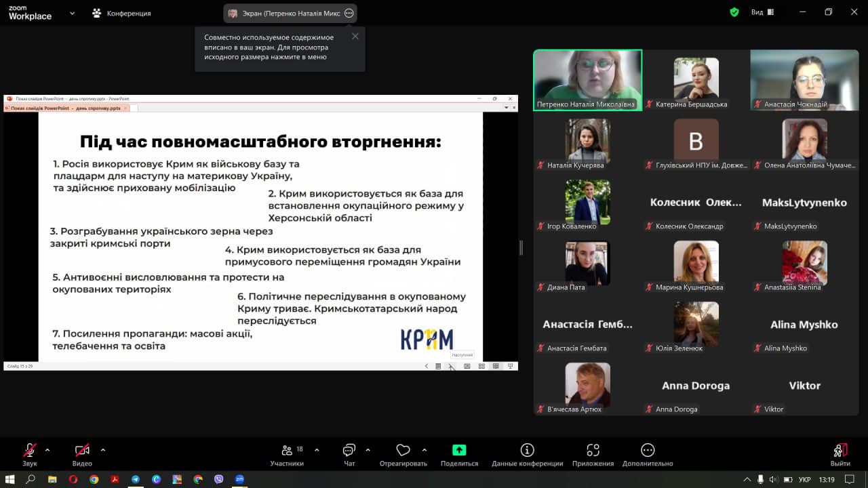The image size is (868, 488).
Task: Click the УКР keyboard language indicator
Action: tap(805, 479)
